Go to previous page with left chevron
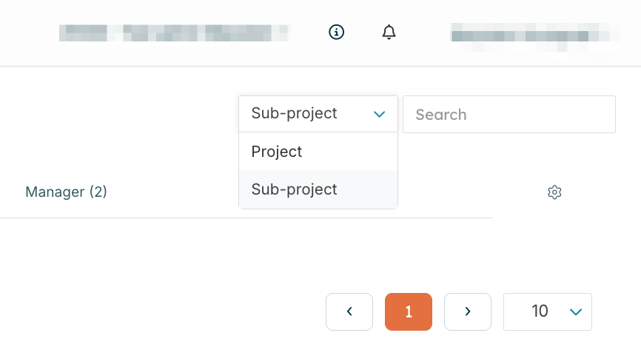 point(349,311)
